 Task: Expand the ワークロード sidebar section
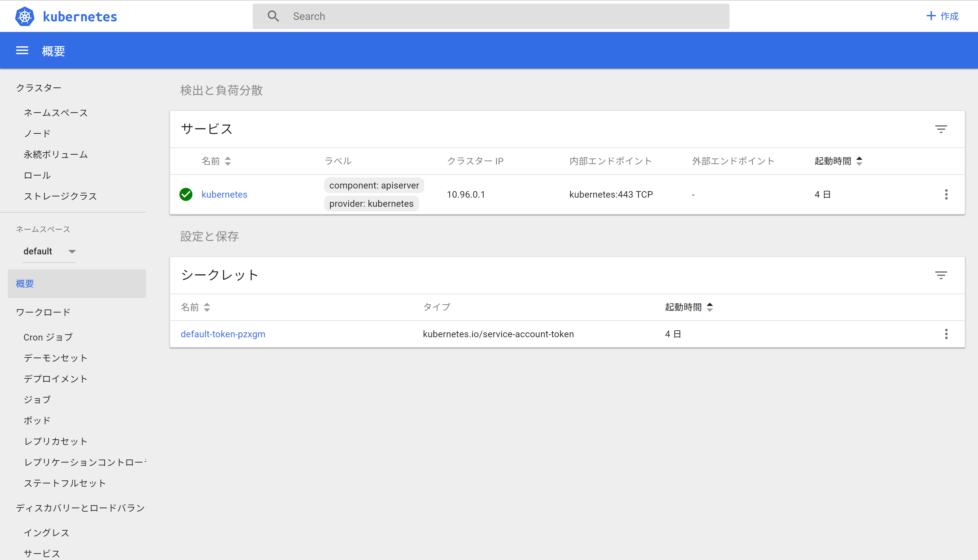tap(43, 312)
